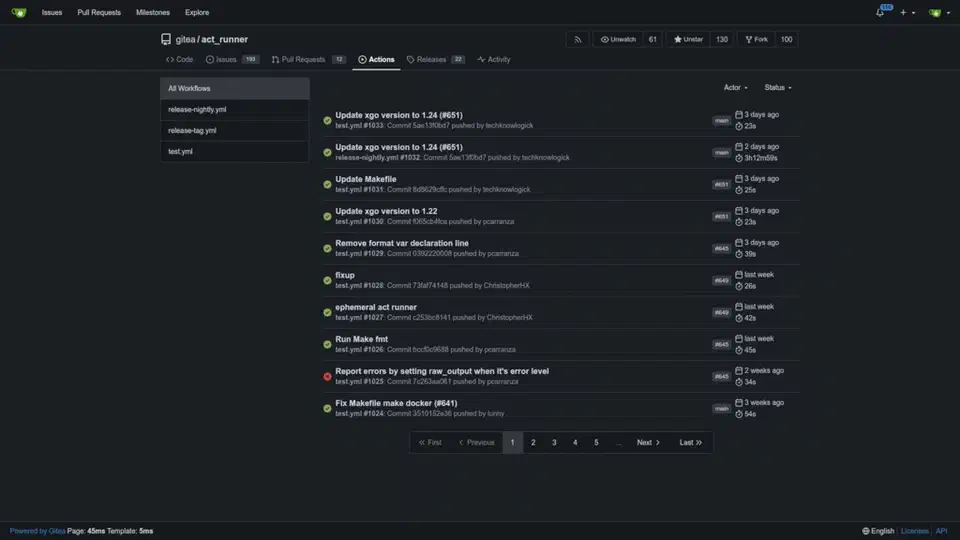Jump to the Last page
The width and height of the screenshot is (960, 540).
pyautogui.click(x=691, y=443)
